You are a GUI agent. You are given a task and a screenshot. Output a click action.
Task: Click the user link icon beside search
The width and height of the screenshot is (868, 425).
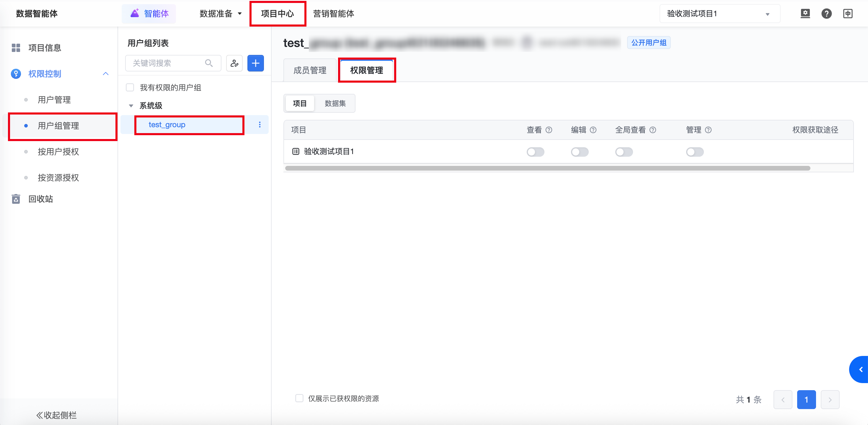coord(234,63)
